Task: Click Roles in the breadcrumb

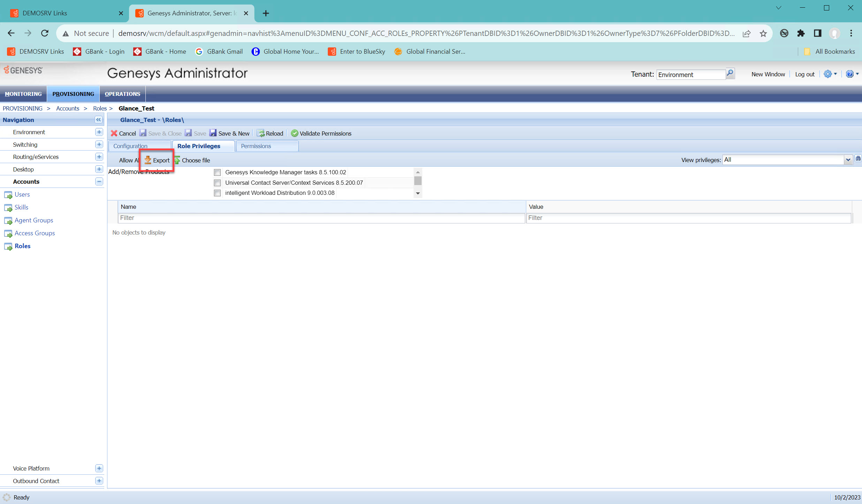Action: coord(100,108)
